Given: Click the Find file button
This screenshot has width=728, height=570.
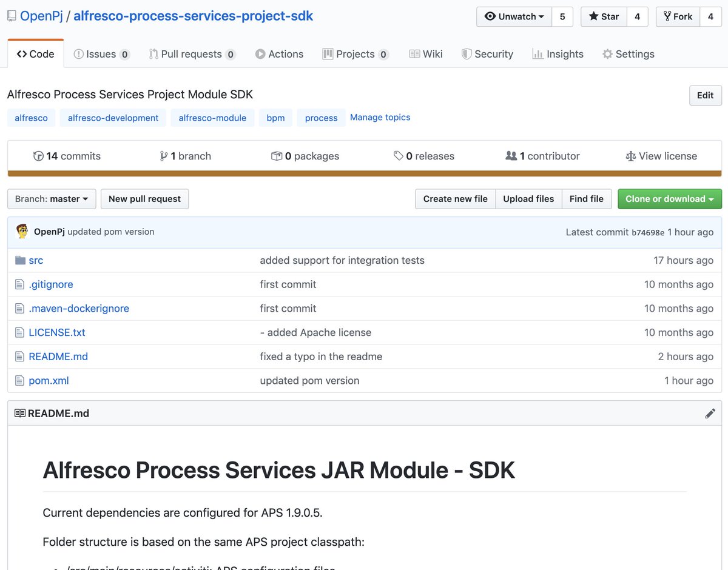Looking at the screenshot, I should (587, 199).
